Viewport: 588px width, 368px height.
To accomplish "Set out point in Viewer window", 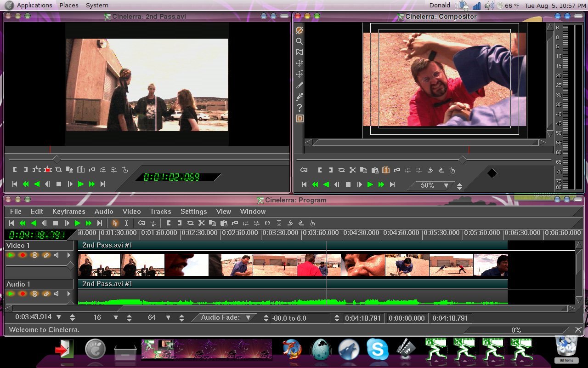I will click(26, 169).
